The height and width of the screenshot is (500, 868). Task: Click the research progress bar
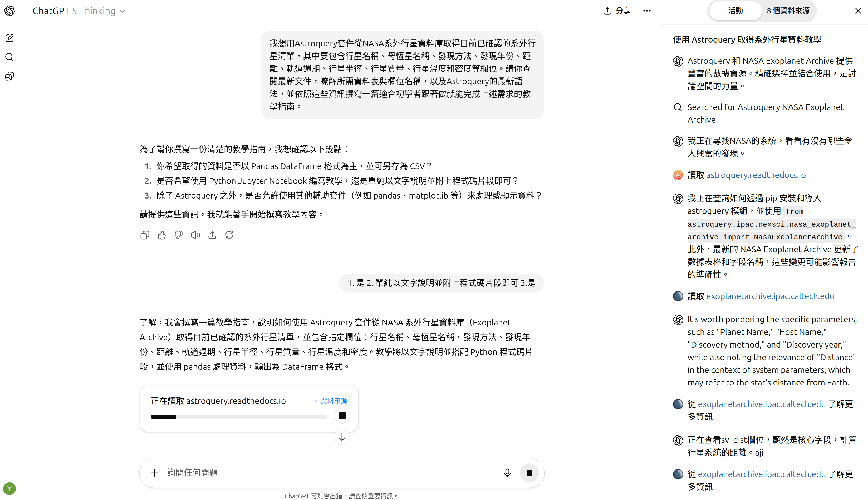click(x=238, y=417)
